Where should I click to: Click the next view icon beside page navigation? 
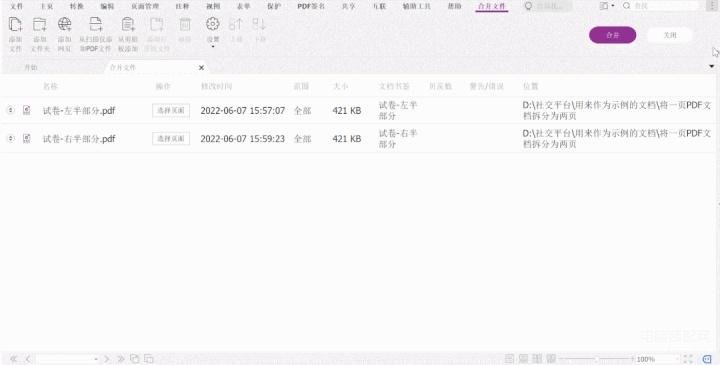click(149, 359)
